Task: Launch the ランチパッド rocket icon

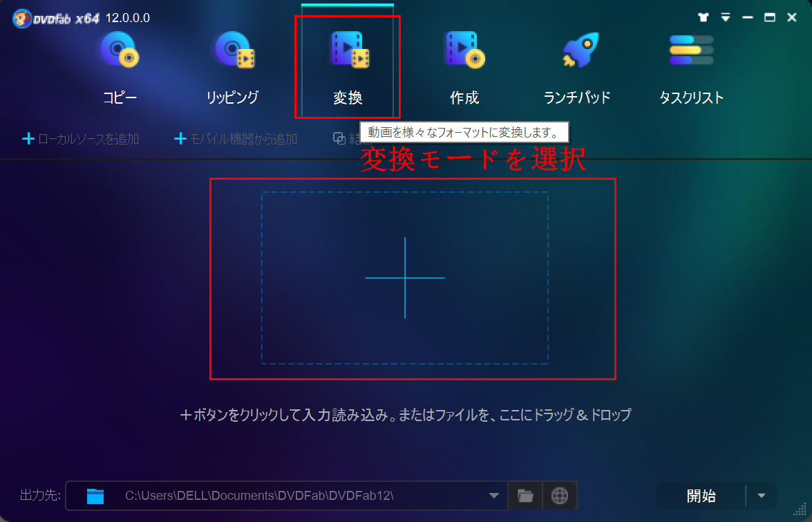Action: tap(578, 50)
